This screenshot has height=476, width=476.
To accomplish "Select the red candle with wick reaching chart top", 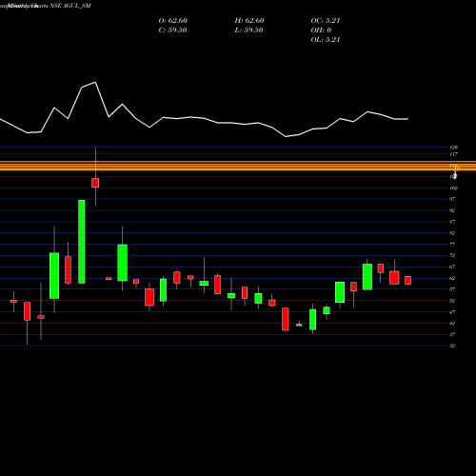I will pos(95,183).
